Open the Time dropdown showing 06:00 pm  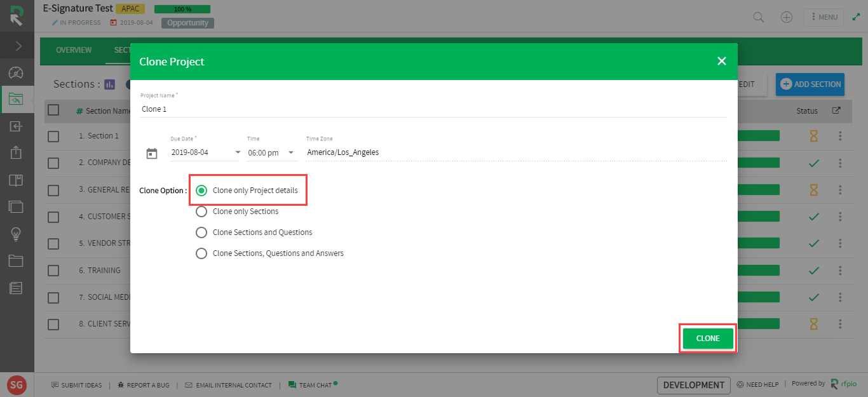point(271,152)
